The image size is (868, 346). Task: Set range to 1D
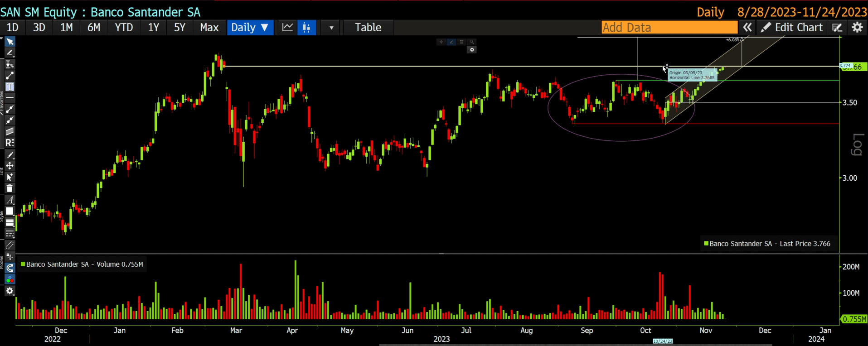(12, 27)
